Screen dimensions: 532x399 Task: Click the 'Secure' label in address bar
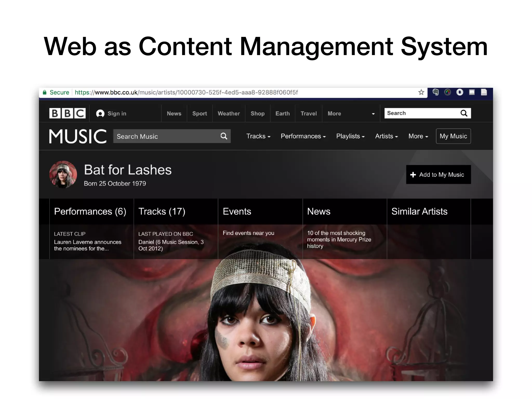59,92
